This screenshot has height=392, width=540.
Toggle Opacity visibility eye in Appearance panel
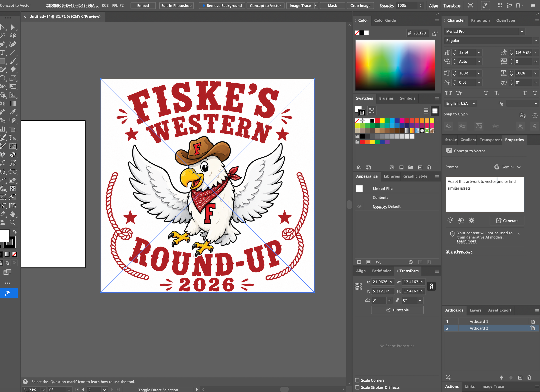(x=359, y=206)
